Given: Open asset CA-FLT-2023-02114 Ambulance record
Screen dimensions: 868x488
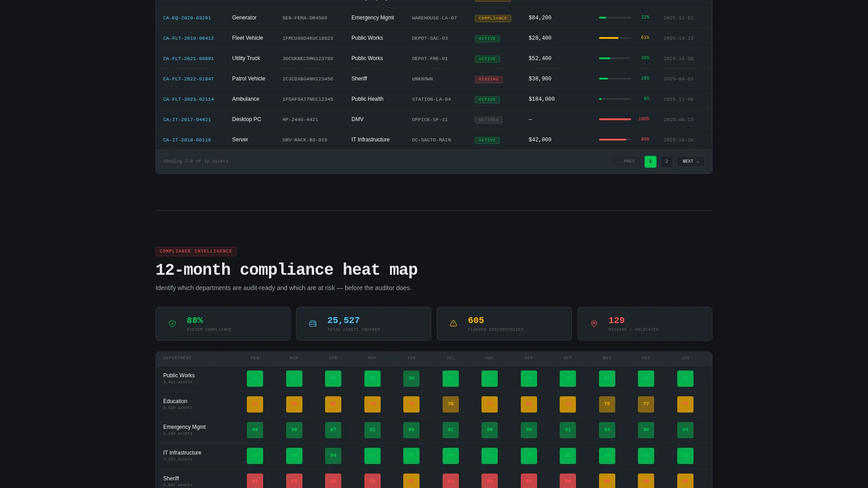Looking at the screenshot, I should click(189, 99).
